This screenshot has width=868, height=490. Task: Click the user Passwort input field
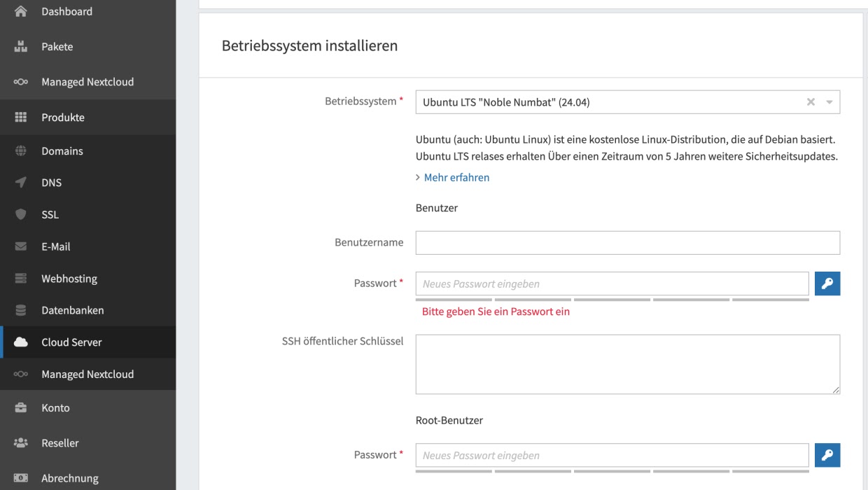pos(612,283)
